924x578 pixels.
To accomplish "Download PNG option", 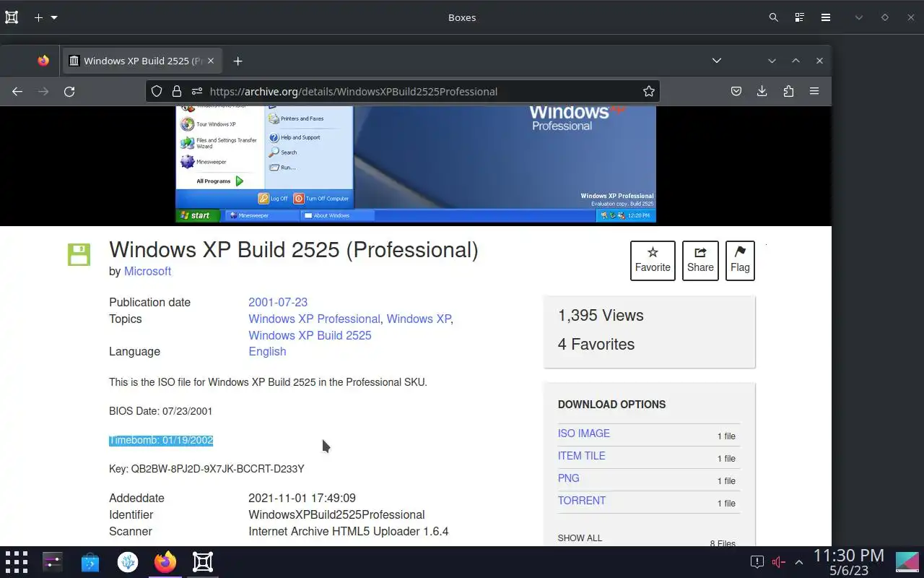I will pyautogui.click(x=568, y=478).
